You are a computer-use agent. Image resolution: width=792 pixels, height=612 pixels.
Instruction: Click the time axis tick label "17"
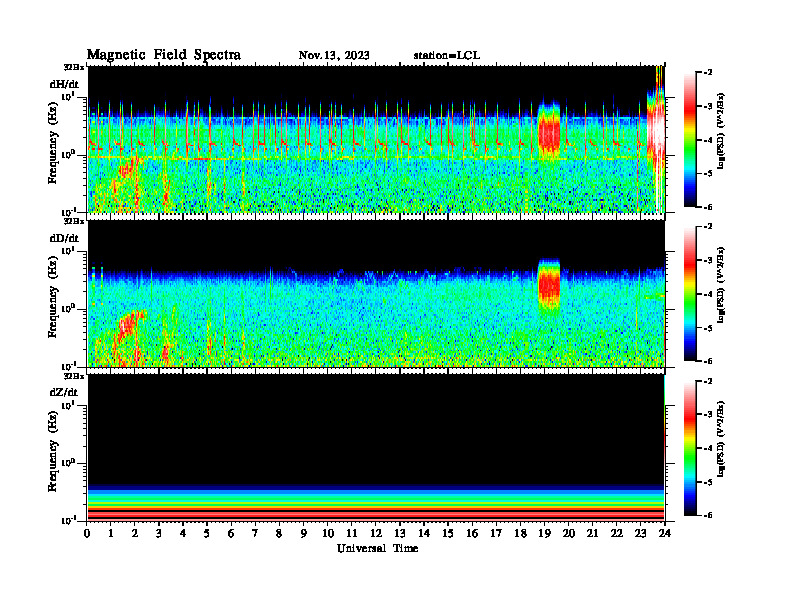click(496, 534)
